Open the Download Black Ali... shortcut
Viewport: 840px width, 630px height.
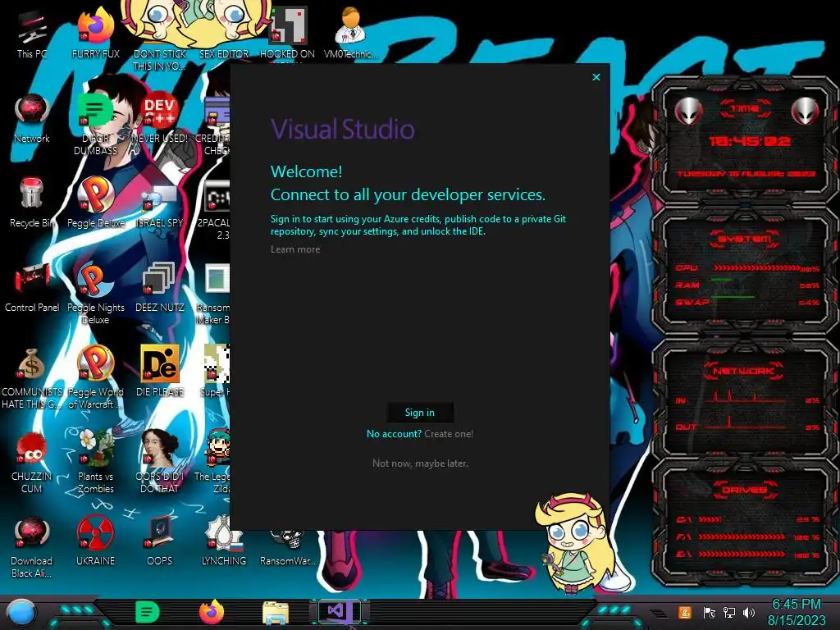pos(32,547)
